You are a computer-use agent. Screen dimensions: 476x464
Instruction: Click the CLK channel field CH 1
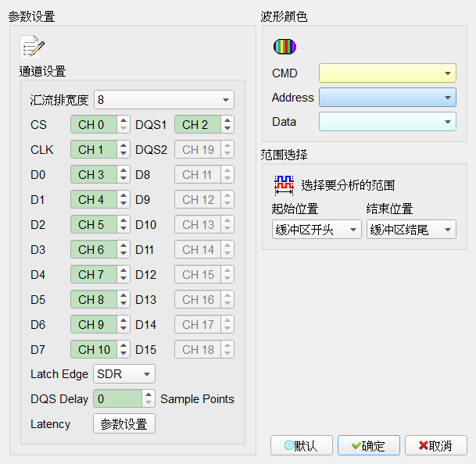[x=94, y=149]
